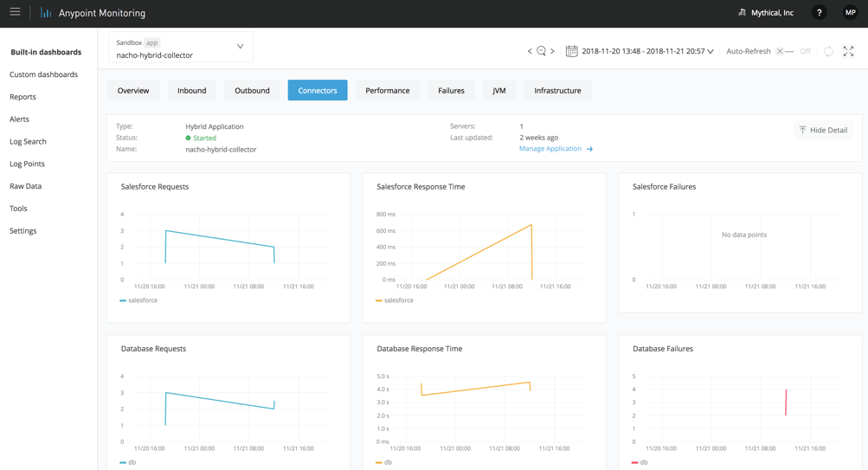Viewport: 868px width, 470px height.
Task: Switch to the Overview tab
Action: point(133,90)
